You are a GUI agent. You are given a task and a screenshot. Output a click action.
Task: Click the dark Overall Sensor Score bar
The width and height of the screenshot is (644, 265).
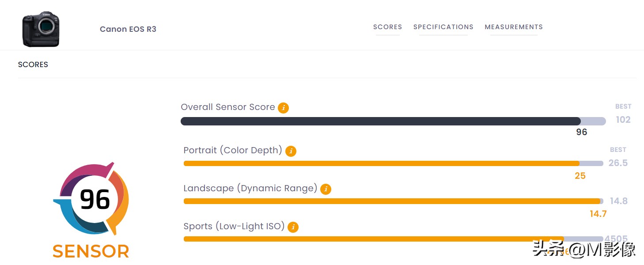tap(380, 121)
